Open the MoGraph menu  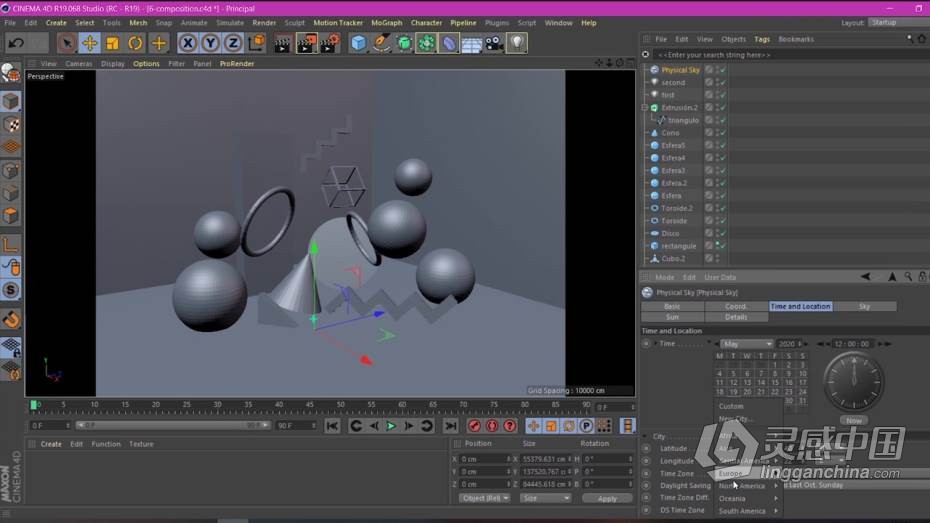387,23
